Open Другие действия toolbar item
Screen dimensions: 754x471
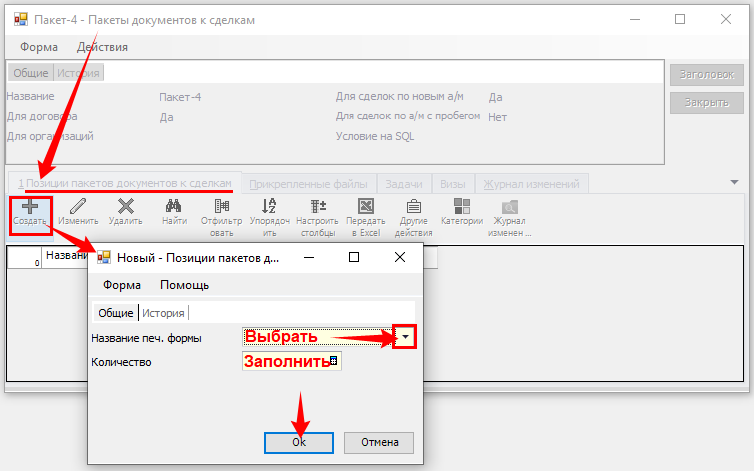pyautogui.click(x=413, y=206)
